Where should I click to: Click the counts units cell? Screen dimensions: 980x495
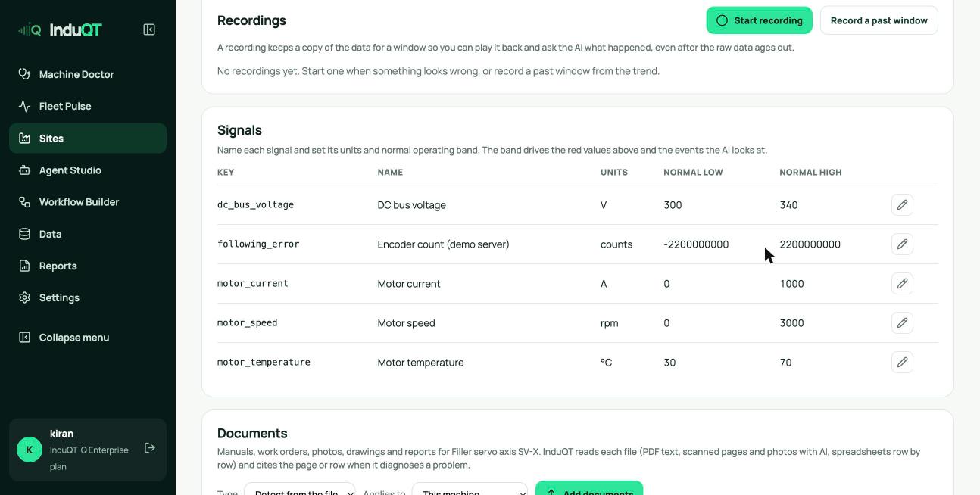(x=616, y=244)
